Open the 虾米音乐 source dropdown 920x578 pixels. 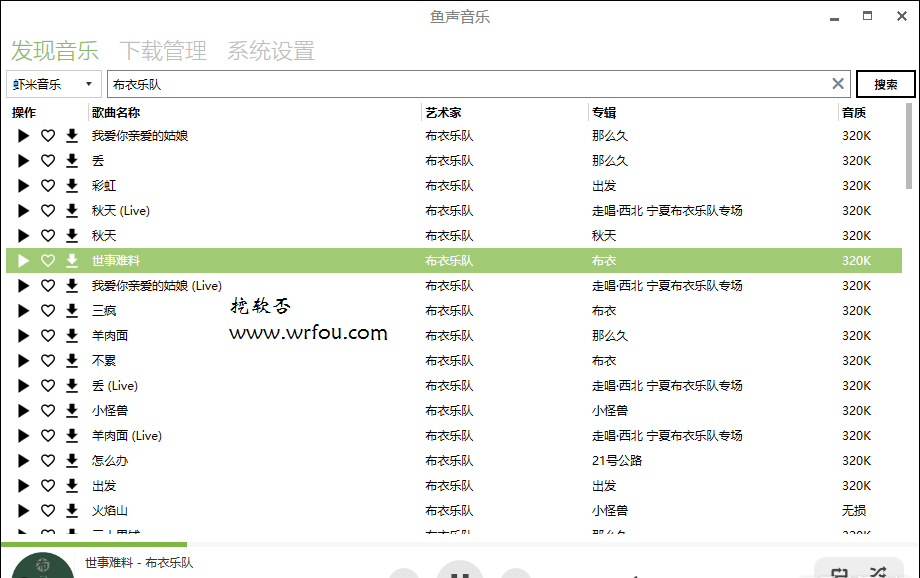click(54, 84)
